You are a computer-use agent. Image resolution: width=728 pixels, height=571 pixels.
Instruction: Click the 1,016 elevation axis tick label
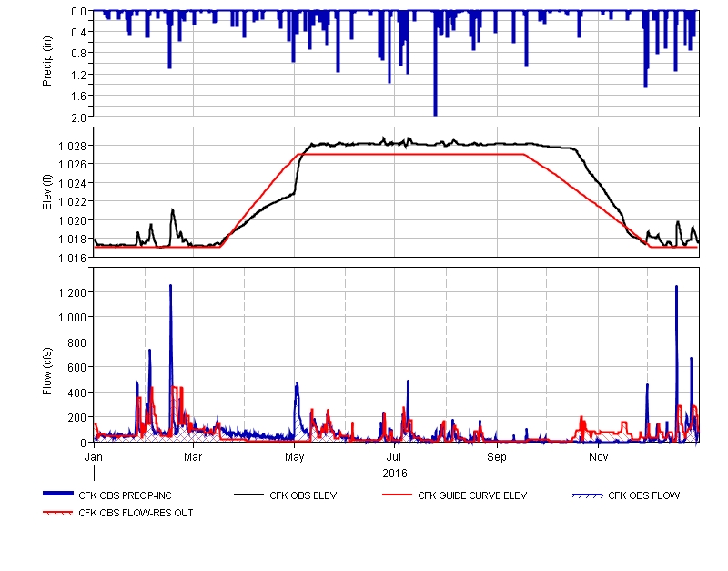(72, 258)
